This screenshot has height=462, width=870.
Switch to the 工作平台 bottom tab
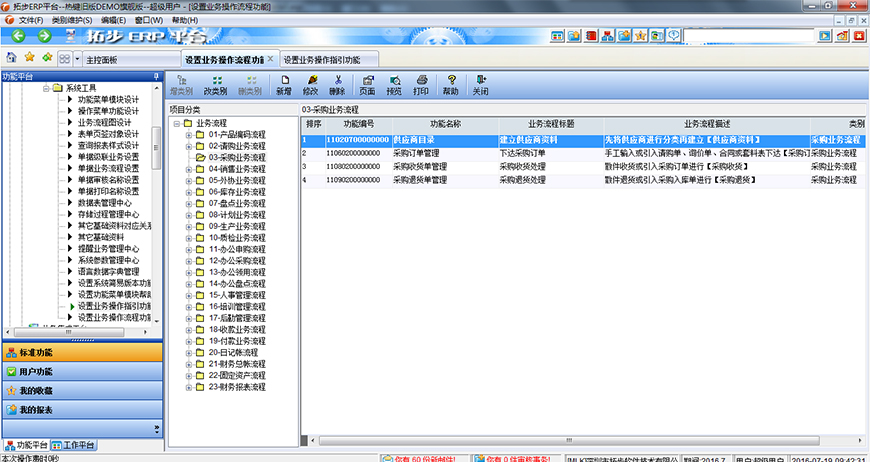(77, 445)
